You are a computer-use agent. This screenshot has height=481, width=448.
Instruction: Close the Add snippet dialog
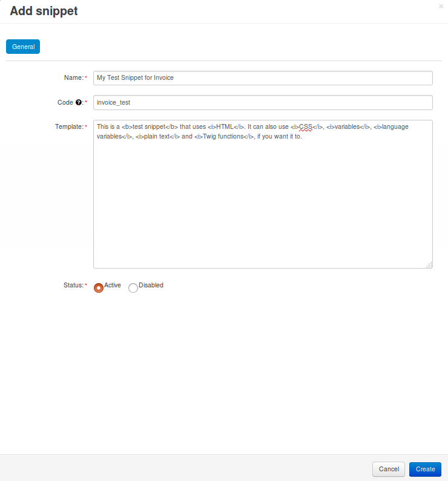441,6
